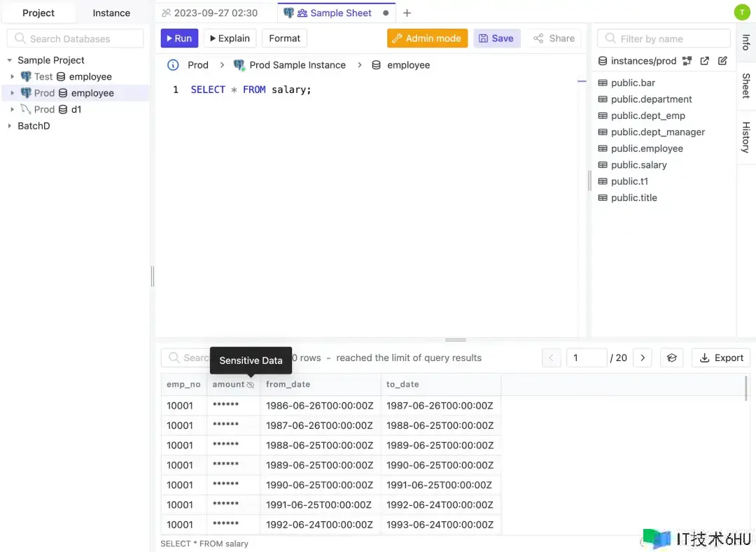Go to previous results page
The image size is (756, 552).
[x=551, y=358]
